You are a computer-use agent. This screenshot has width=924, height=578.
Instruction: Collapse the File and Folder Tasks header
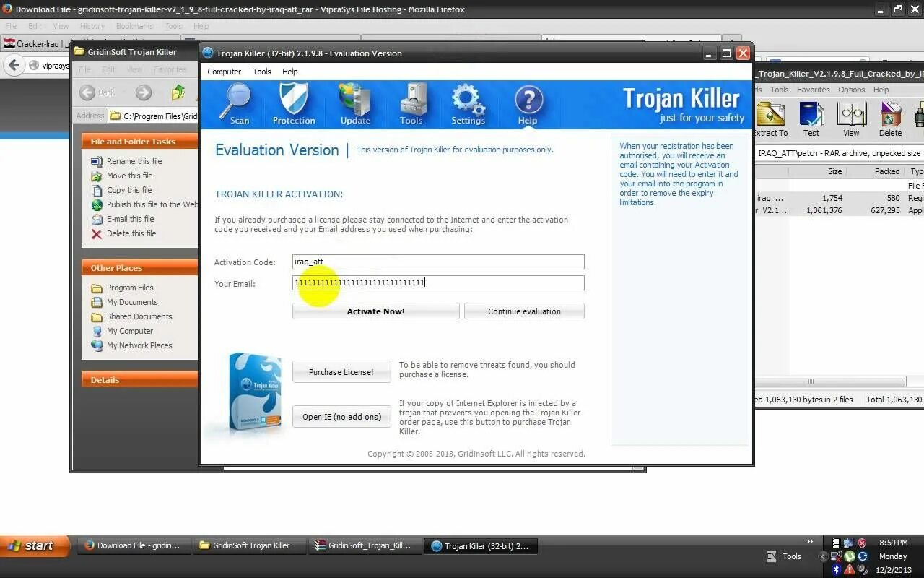click(139, 142)
